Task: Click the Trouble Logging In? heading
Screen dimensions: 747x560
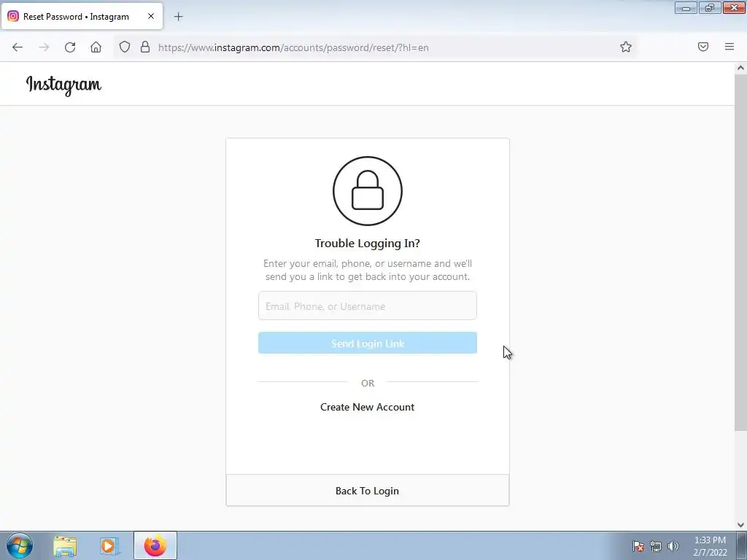Action: [368, 244]
